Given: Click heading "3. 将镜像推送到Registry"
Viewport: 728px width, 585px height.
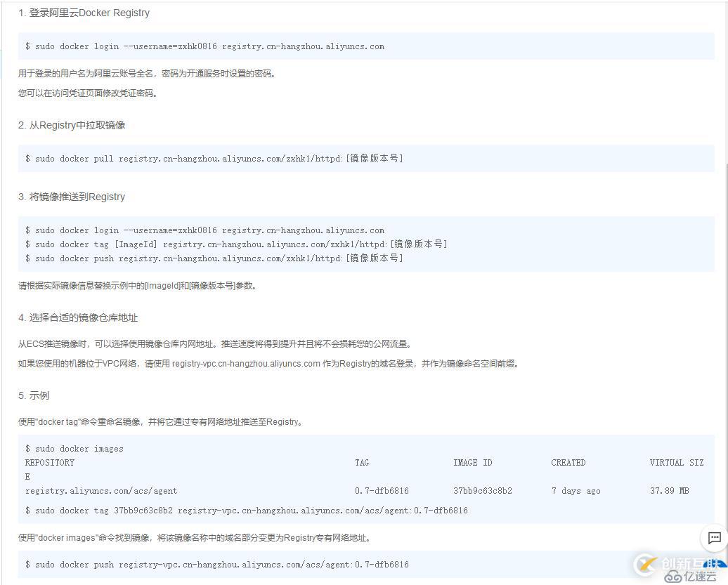Looking at the screenshot, I should click(x=72, y=197).
